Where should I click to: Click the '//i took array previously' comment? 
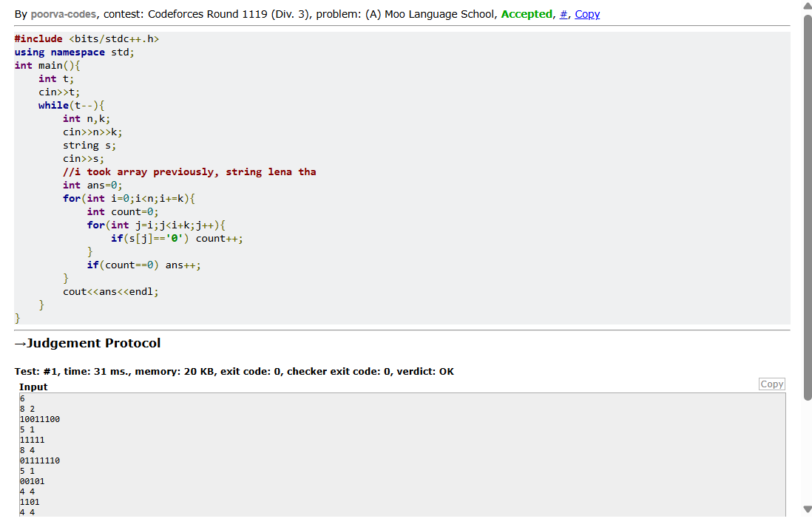(x=189, y=172)
